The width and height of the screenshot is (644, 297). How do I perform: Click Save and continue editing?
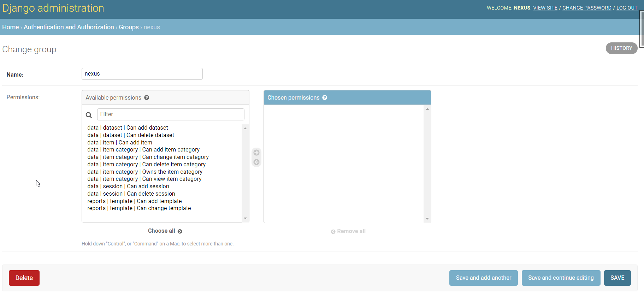(561, 278)
